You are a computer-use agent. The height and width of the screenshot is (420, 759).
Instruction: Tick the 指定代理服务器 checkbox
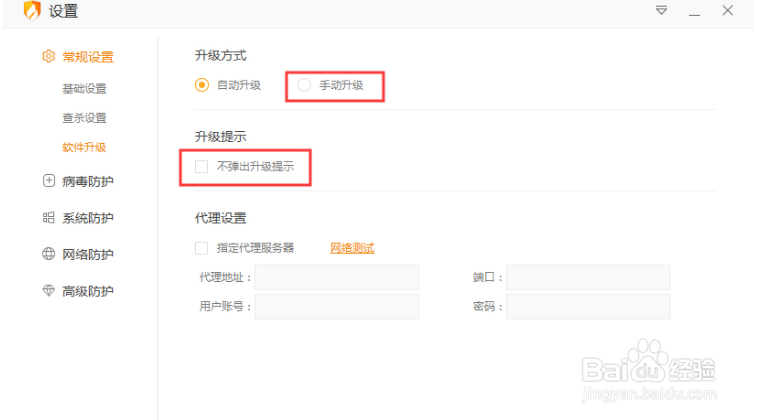(x=202, y=248)
